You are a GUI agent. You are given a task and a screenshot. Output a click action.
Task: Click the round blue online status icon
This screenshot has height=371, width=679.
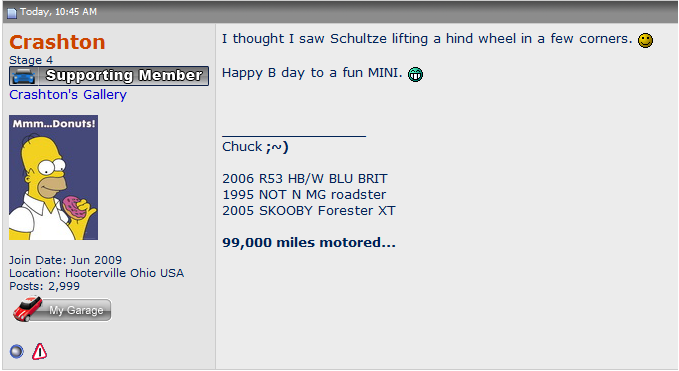[16, 351]
